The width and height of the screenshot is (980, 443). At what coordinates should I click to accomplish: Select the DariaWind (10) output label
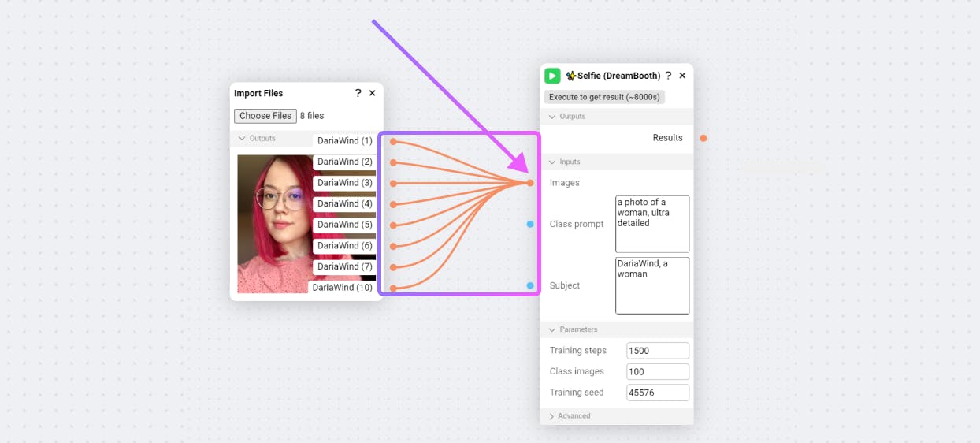(343, 288)
